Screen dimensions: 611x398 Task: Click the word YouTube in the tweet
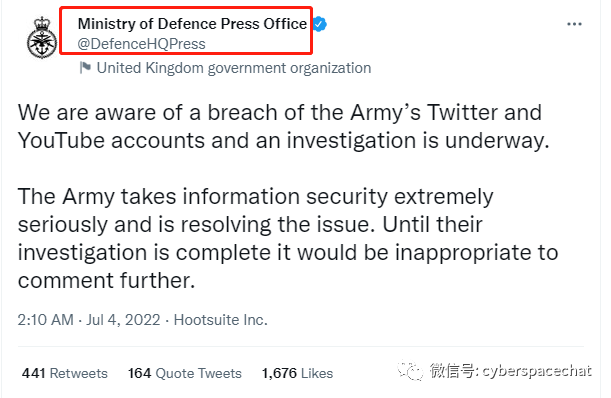tap(62, 140)
